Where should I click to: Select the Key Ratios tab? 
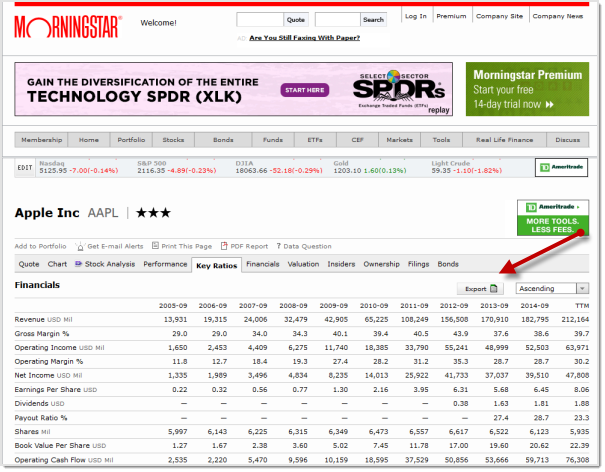(216, 266)
